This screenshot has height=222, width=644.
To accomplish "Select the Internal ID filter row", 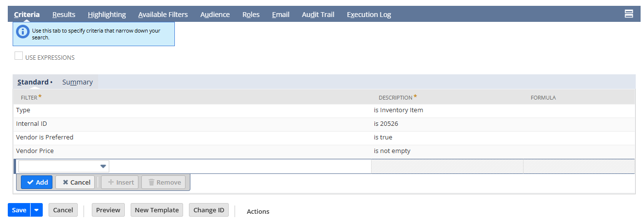I will (x=32, y=124).
